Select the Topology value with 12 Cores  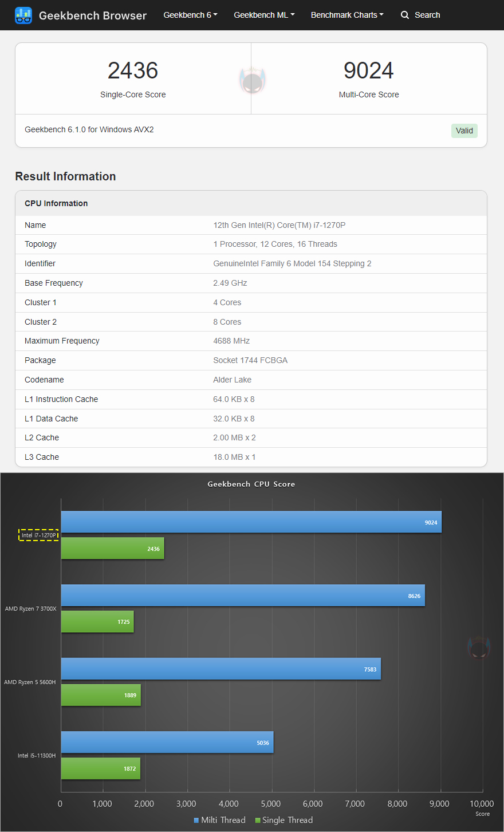pos(275,244)
